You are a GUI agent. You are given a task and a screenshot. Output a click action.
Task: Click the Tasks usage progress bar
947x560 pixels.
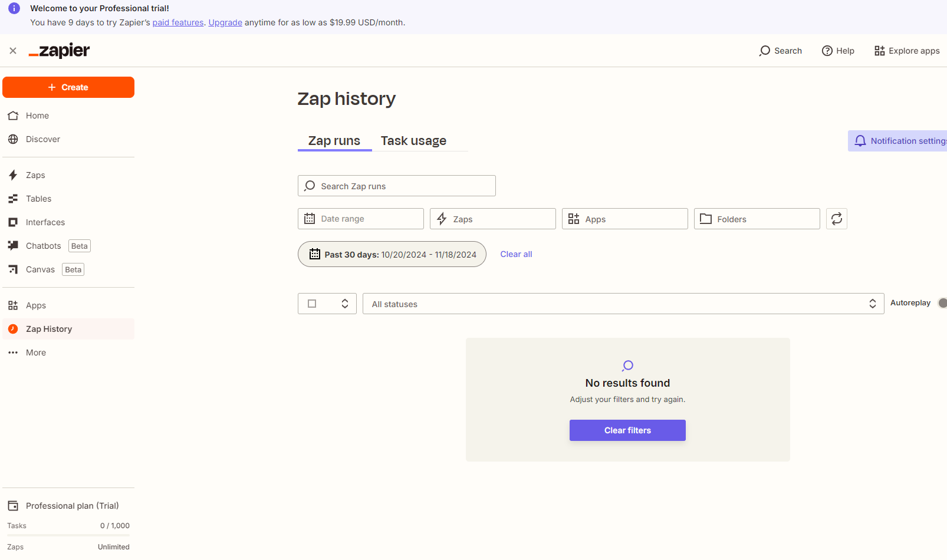68,535
